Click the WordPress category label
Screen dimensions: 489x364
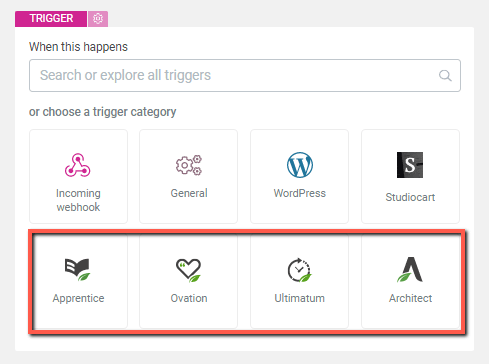[300, 193]
